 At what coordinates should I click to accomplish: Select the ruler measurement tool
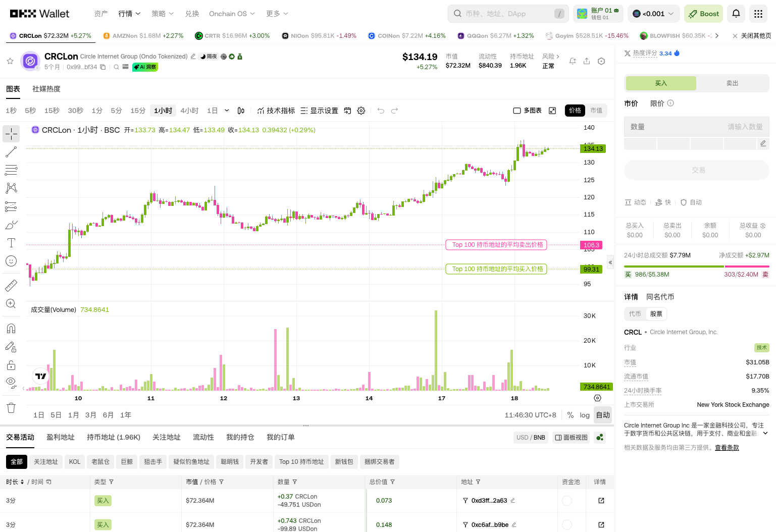click(11, 285)
